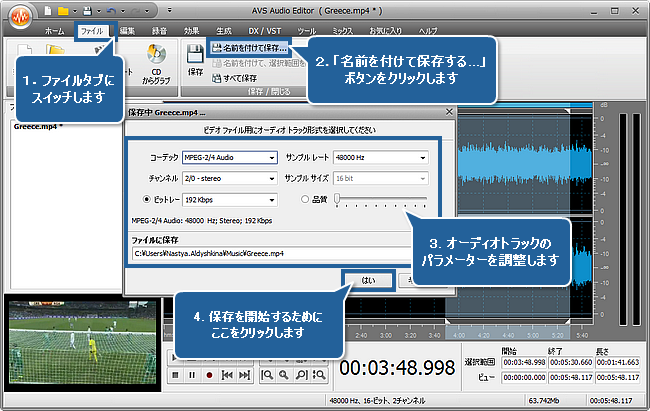Click the floppy save icon in quick access toolbar
The height and width of the screenshot is (411, 650).
click(87, 11)
